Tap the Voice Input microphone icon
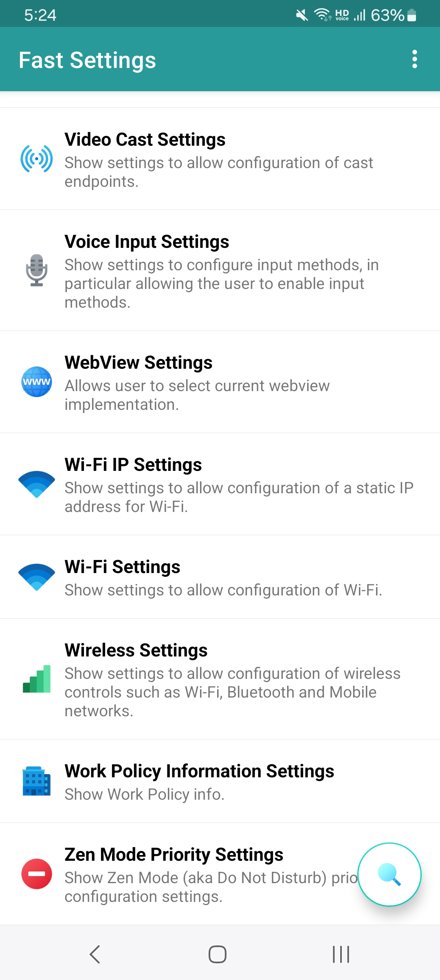 click(x=37, y=270)
